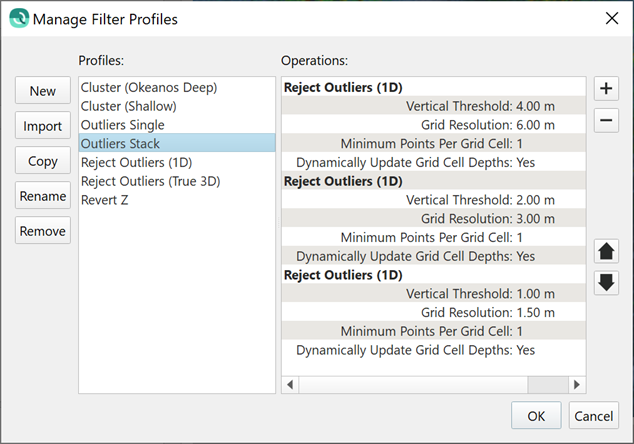Screen dimensions: 634x444
Task: Select Reject Outliers (True 3D) profile
Action: [x=151, y=181]
